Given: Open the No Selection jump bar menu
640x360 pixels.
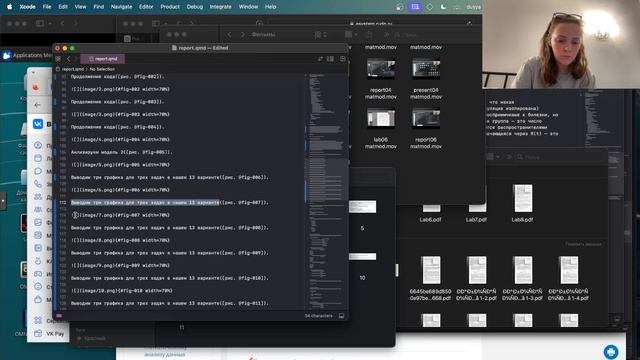Looking at the screenshot, I should (102, 69).
